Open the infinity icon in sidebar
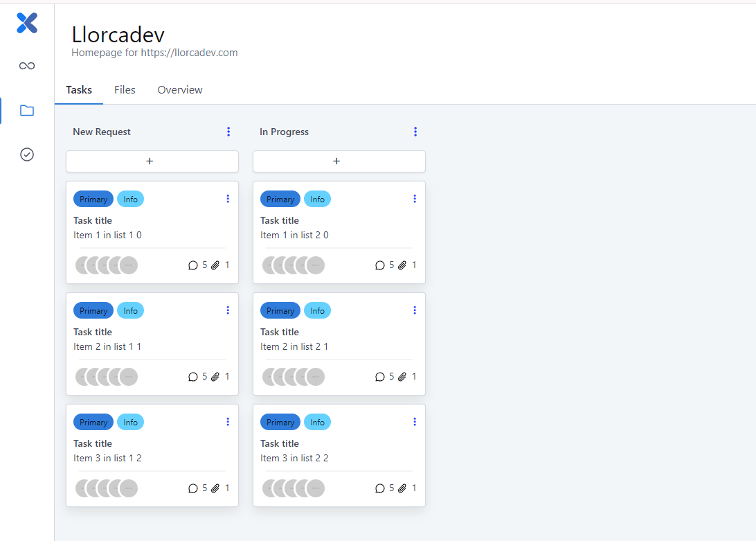 point(27,66)
